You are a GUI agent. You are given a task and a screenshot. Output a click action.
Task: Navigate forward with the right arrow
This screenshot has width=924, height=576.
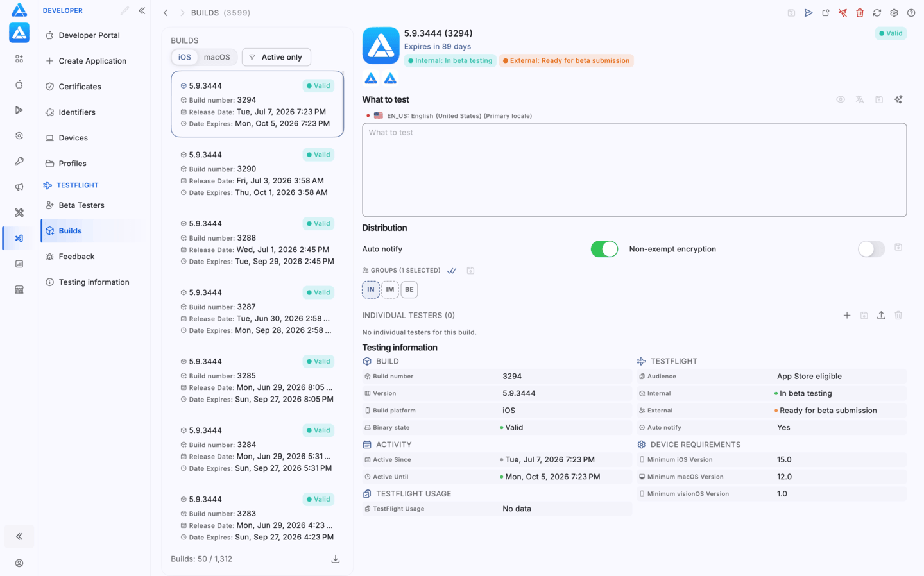tap(182, 13)
